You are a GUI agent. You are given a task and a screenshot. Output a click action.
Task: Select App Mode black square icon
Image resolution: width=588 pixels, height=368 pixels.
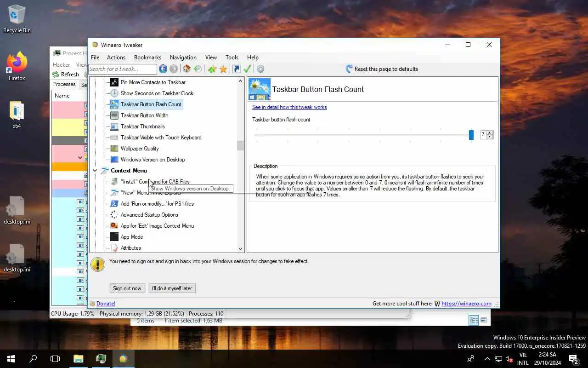[114, 237]
